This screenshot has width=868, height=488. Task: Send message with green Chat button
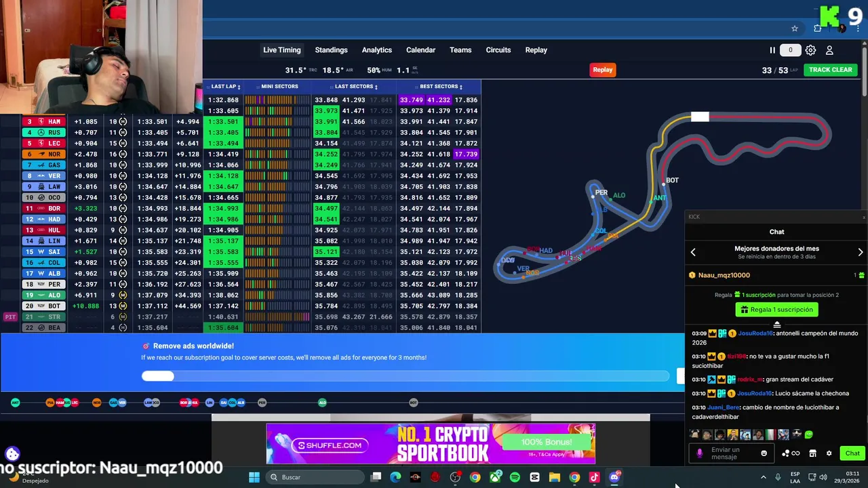point(852,453)
